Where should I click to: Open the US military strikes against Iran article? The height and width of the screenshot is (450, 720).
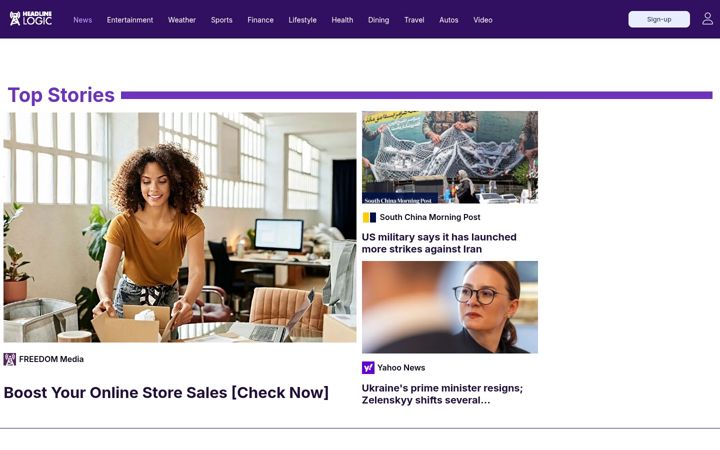pyautogui.click(x=439, y=243)
